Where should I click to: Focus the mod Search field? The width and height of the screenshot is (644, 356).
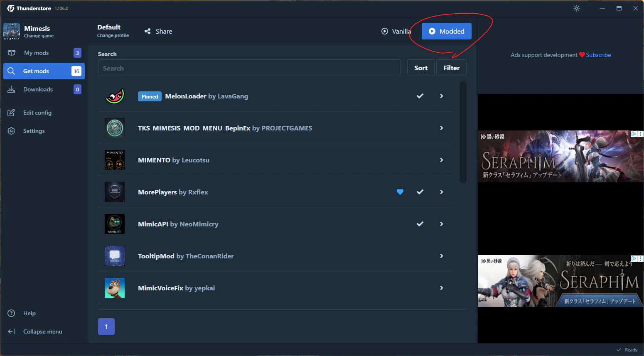pos(249,68)
